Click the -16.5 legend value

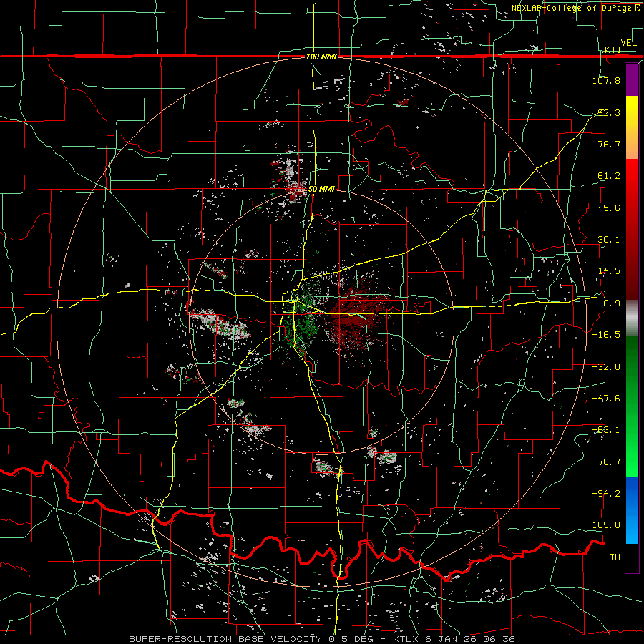pyautogui.click(x=606, y=335)
